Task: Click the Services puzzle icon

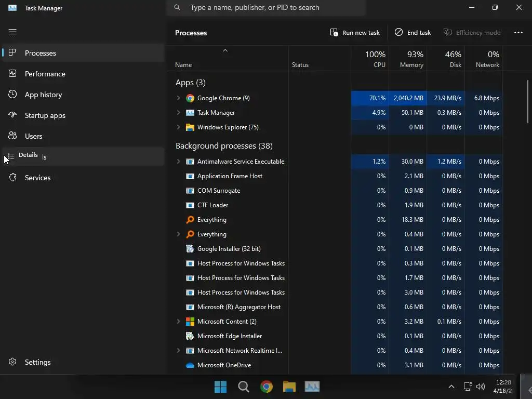Action: tap(12, 178)
